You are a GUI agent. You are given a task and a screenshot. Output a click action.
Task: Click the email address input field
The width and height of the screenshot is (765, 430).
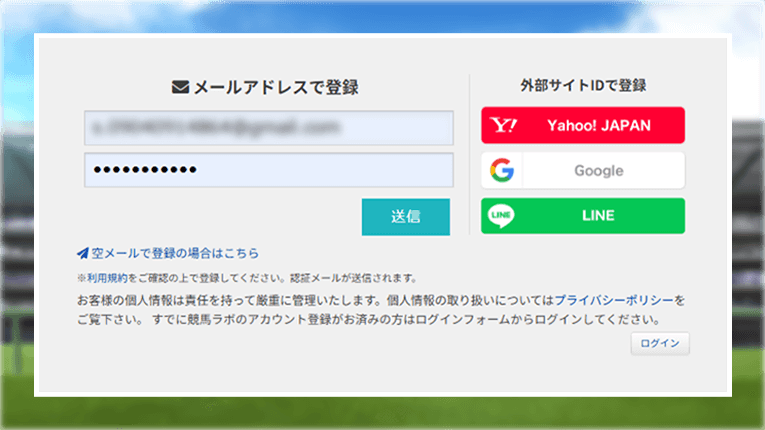[x=269, y=128]
